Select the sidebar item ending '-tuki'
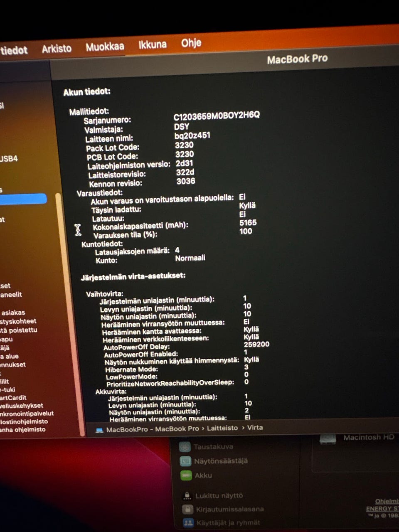399x532 pixels. click(7, 389)
